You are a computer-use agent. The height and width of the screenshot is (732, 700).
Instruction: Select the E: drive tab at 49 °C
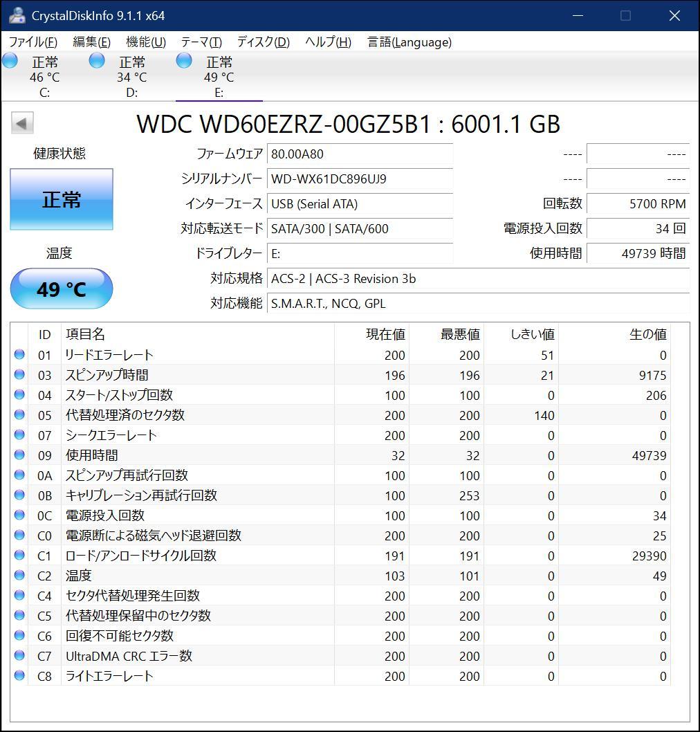click(219, 76)
